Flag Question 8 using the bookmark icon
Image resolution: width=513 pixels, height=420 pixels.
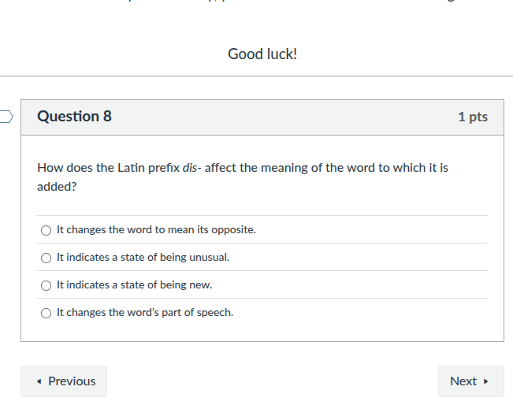click(x=6, y=117)
